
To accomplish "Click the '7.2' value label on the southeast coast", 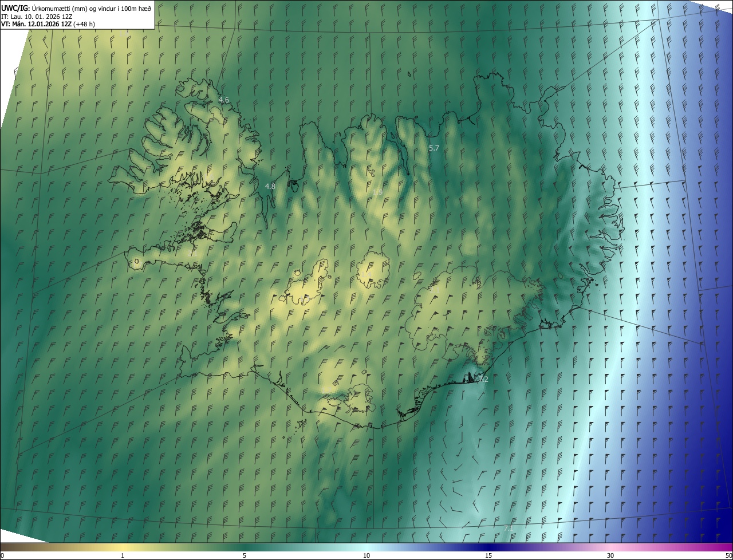I will pos(483,380).
